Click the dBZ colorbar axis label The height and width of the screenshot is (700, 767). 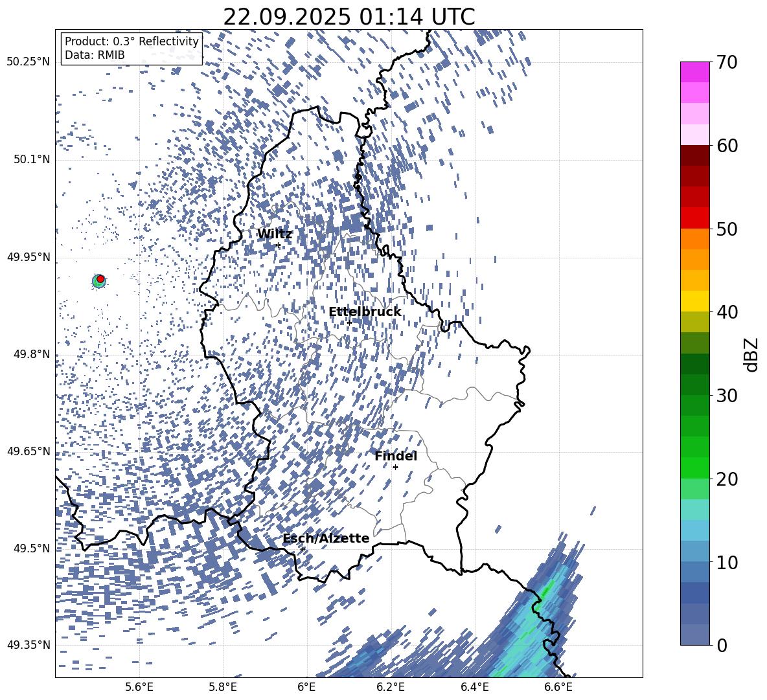[x=752, y=354]
